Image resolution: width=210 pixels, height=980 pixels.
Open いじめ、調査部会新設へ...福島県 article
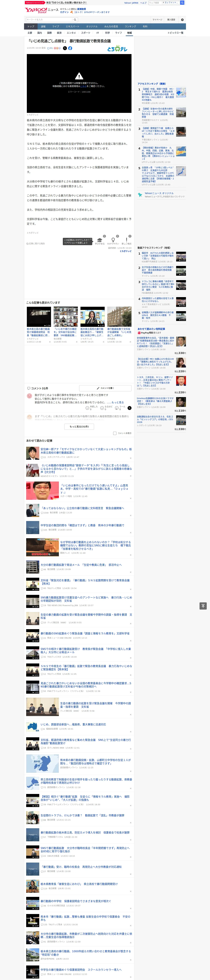(x=73, y=724)
